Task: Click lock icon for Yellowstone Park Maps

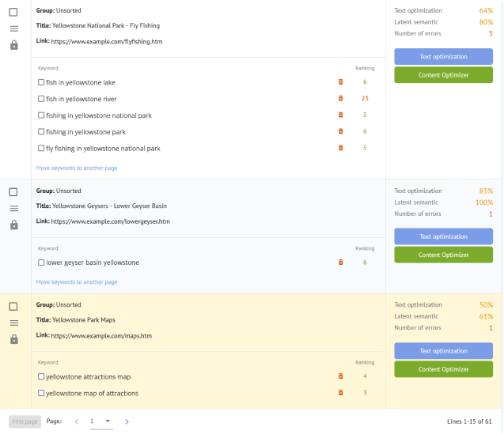Action: (13, 340)
